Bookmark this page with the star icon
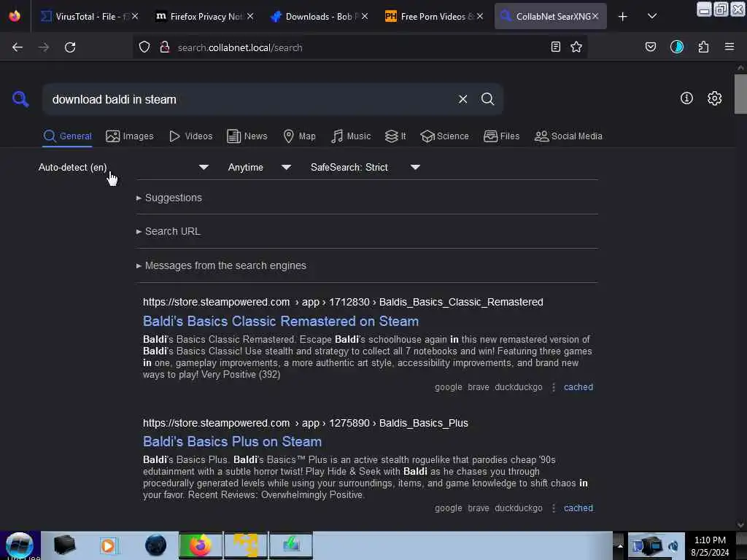Viewport: 747px width, 560px height. click(x=576, y=47)
